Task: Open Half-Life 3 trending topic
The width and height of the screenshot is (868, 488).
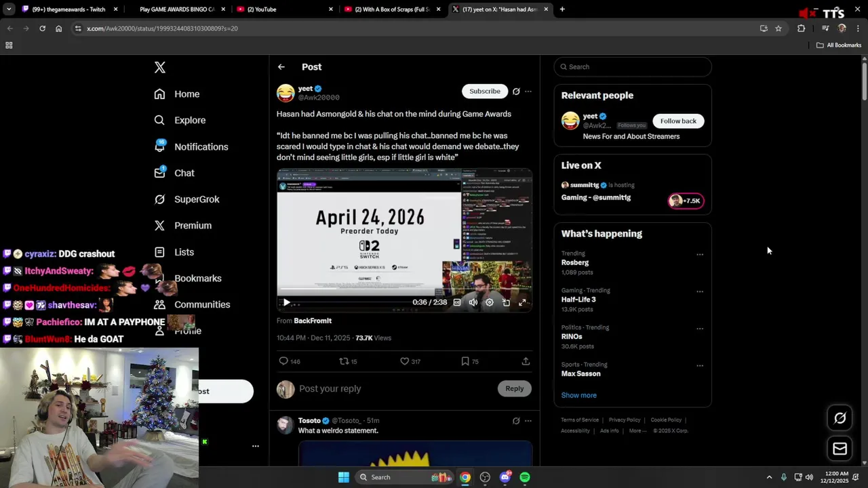Action: (578, 300)
